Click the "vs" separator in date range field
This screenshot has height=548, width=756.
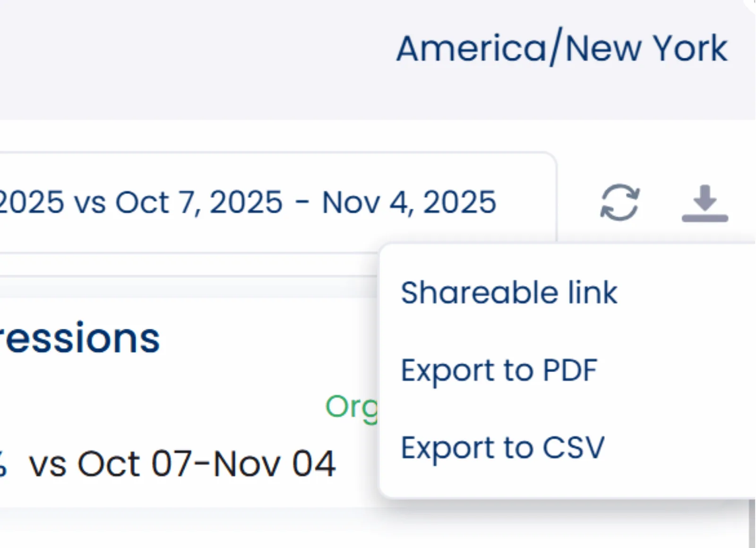click(x=90, y=203)
